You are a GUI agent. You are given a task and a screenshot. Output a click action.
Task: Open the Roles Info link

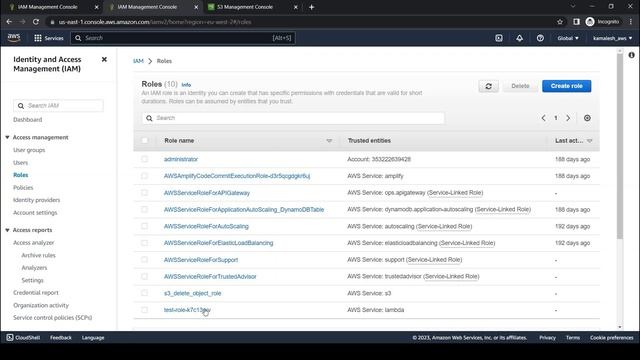point(186,85)
